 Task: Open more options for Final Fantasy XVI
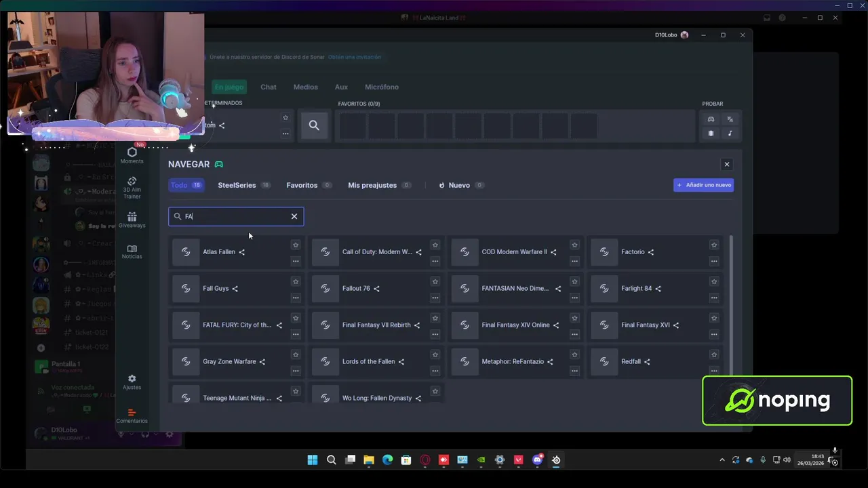[x=714, y=334]
